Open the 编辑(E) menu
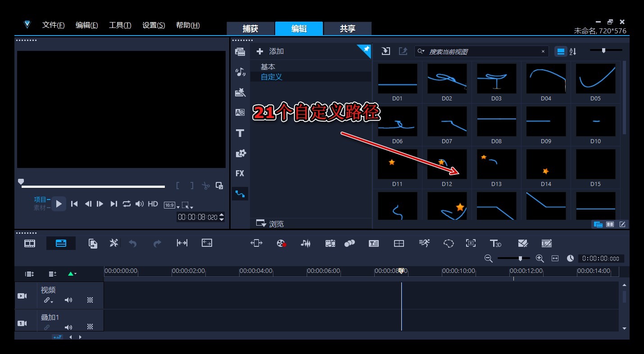This screenshot has height=354, width=644. point(86,25)
